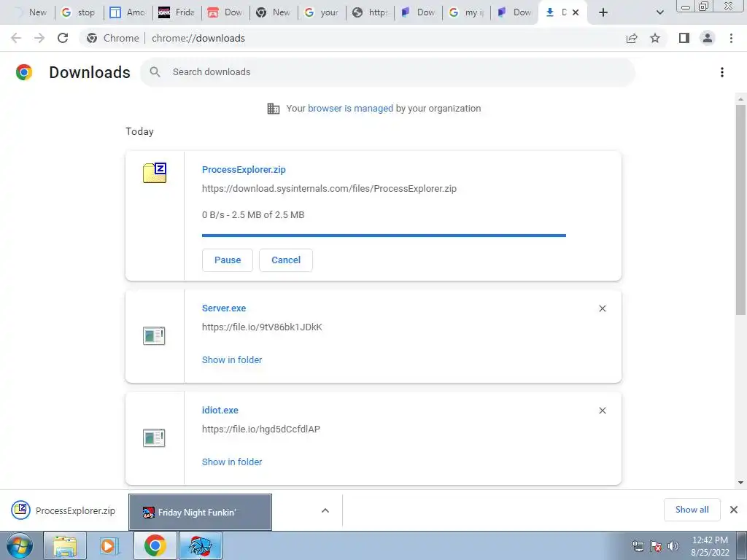This screenshot has width=747, height=560.
Task: Click the volume speaker tray icon
Action: pos(673,546)
